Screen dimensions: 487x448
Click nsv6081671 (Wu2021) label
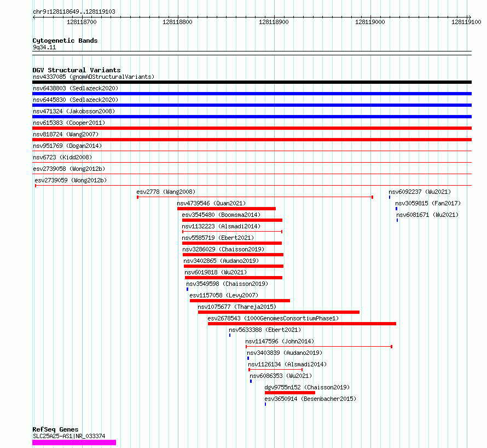click(427, 215)
